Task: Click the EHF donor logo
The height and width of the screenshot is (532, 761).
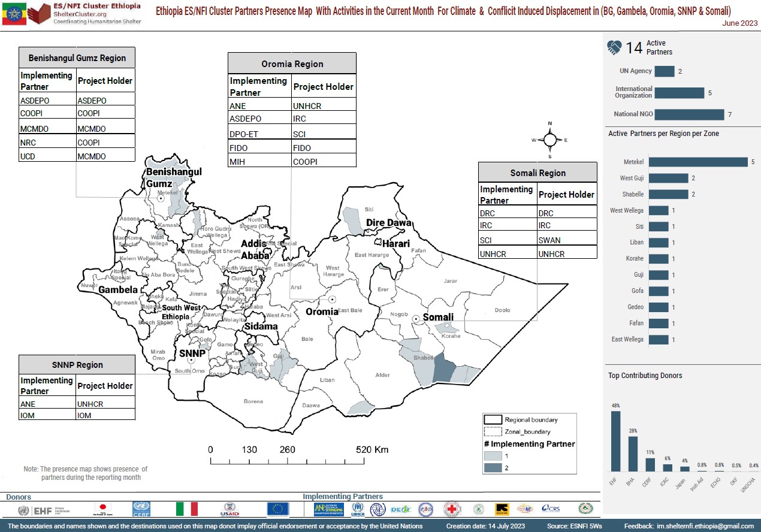Action: pyautogui.click(x=43, y=510)
